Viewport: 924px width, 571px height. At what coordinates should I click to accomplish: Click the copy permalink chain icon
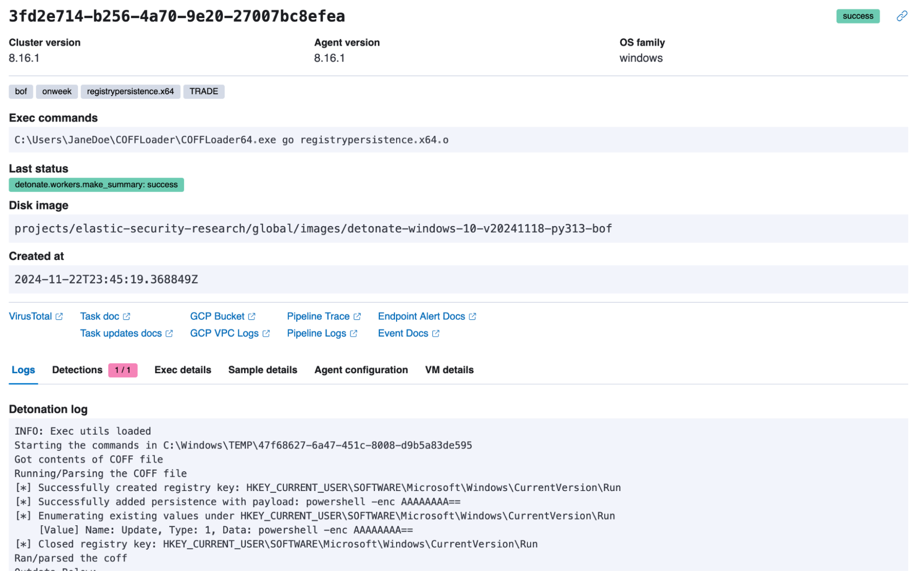point(901,16)
